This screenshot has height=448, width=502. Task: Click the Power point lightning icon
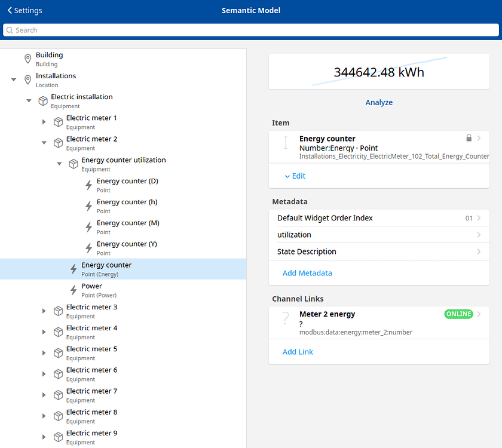[73, 290]
